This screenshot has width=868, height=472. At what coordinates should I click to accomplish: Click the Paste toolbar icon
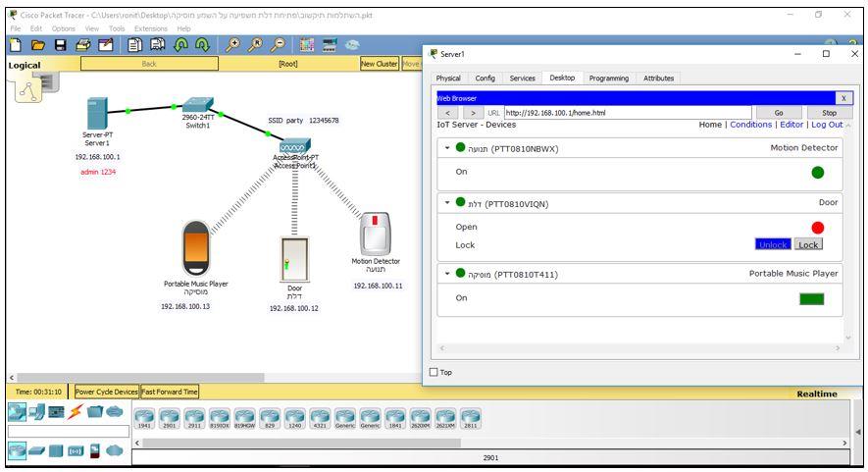(157, 45)
